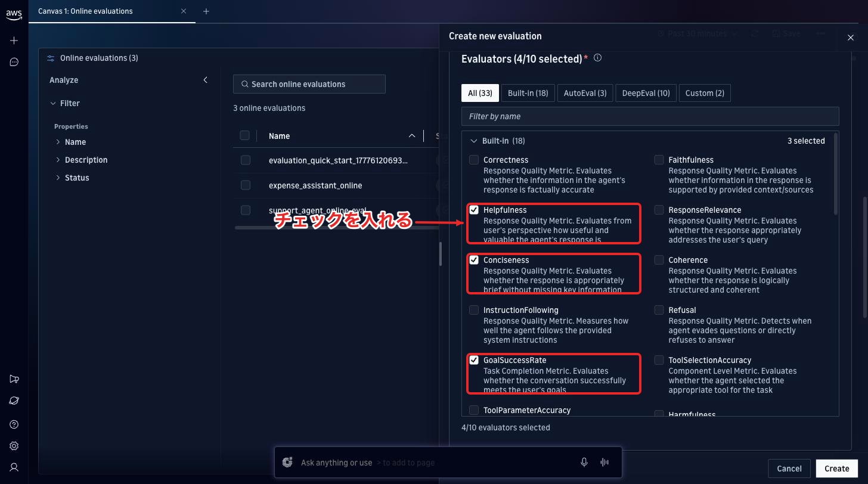
Task: Open the help question mark icon
Action: pos(14,424)
